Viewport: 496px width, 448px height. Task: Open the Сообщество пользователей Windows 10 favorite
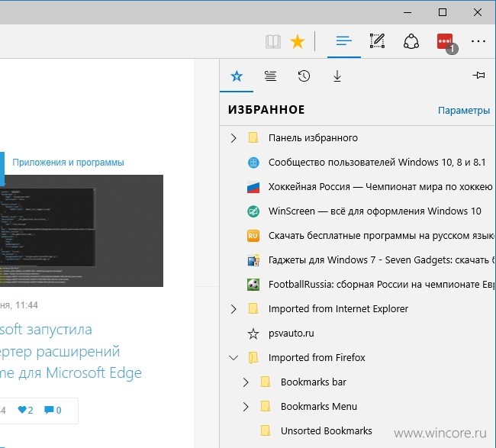[x=377, y=163]
